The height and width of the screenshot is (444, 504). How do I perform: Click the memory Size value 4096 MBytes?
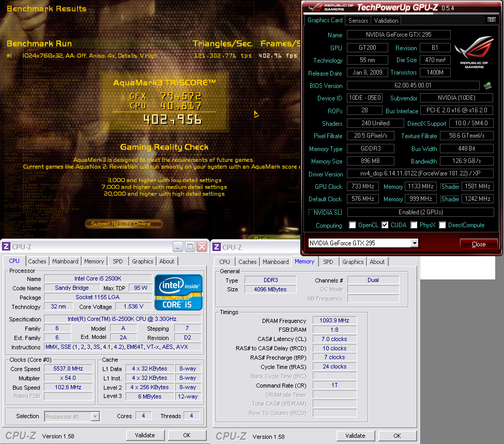(x=270, y=289)
